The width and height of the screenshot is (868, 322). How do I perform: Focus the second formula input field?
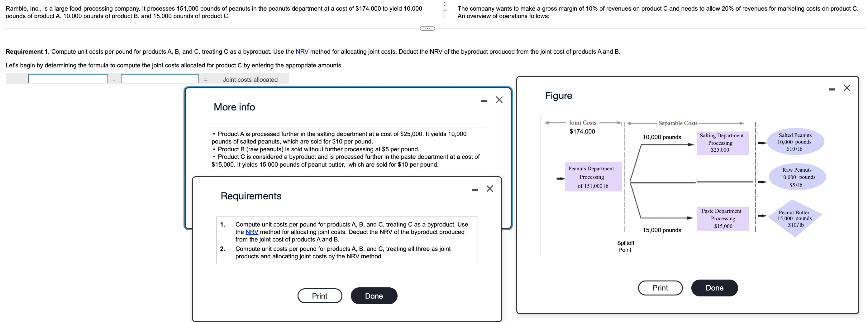coord(160,79)
